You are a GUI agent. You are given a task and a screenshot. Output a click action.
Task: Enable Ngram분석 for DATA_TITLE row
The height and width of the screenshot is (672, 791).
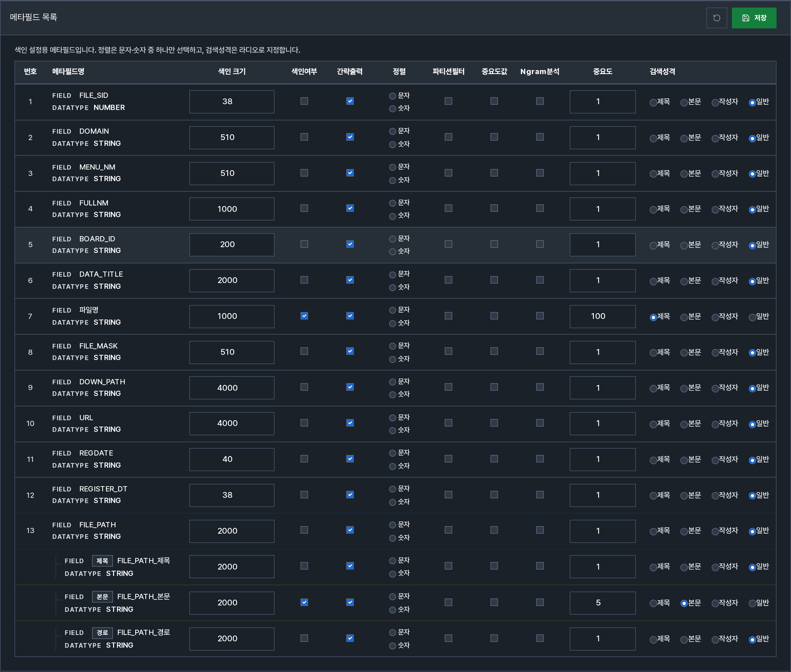click(x=540, y=280)
